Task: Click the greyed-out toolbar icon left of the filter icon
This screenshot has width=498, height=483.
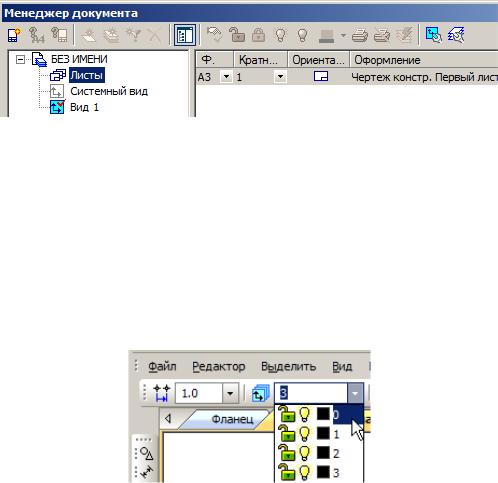Action: 111,35
